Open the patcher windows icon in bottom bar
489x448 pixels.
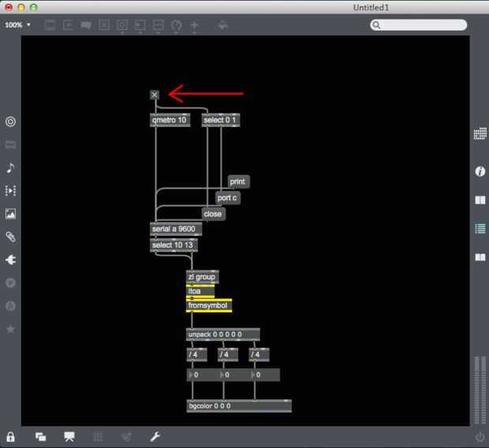click(40, 436)
